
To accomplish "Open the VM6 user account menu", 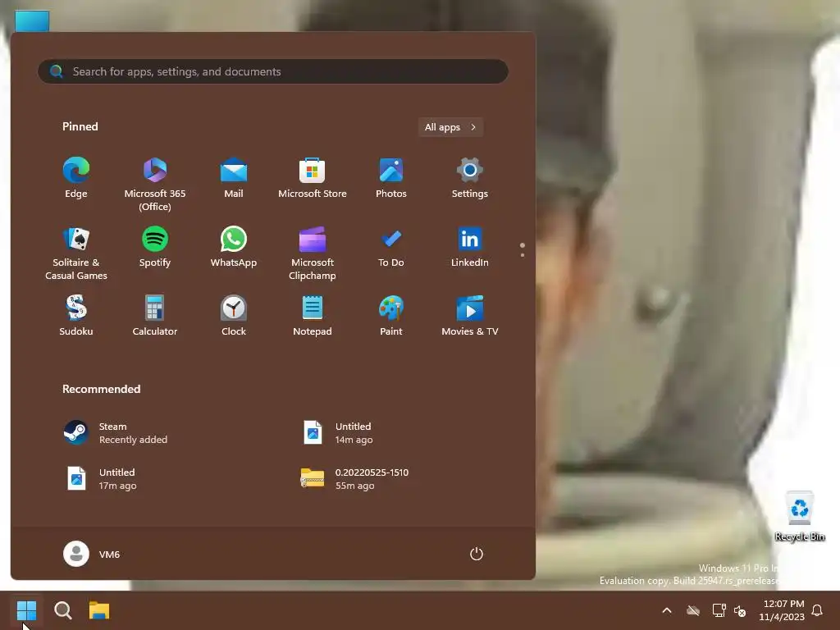I will (x=92, y=554).
